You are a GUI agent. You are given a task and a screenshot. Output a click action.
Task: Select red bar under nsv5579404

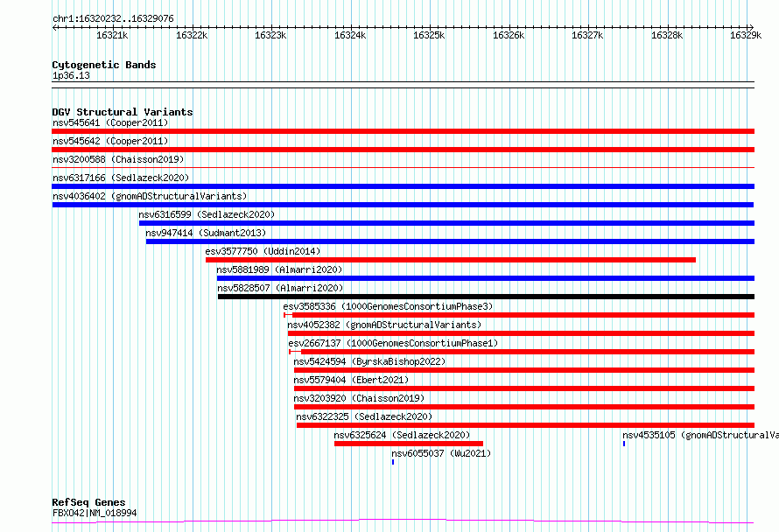click(x=524, y=388)
